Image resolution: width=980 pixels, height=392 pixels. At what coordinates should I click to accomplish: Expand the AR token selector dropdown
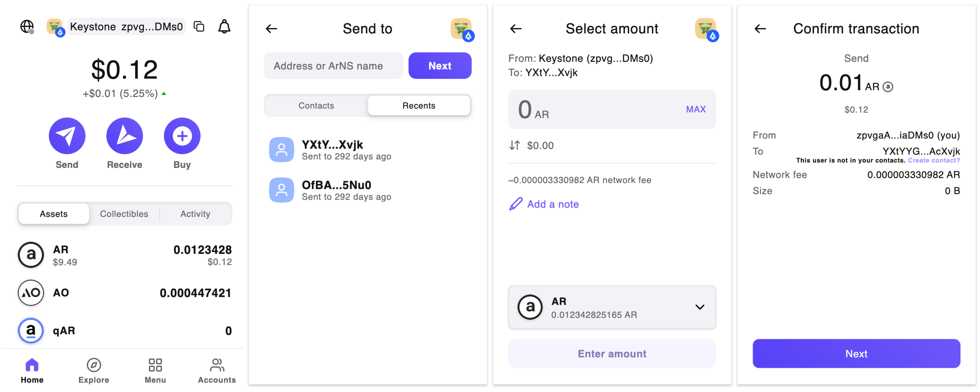(700, 307)
